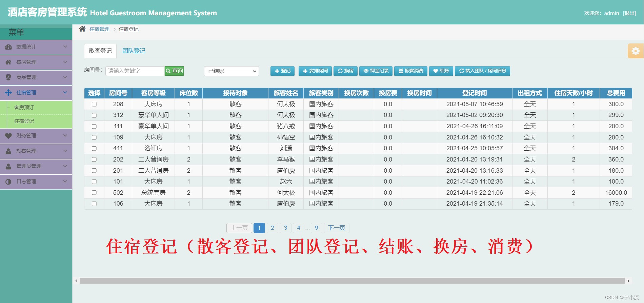Click 住宿管理 breadcrumb link
The height and width of the screenshot is (303, 644).
(x=99, y=29)
